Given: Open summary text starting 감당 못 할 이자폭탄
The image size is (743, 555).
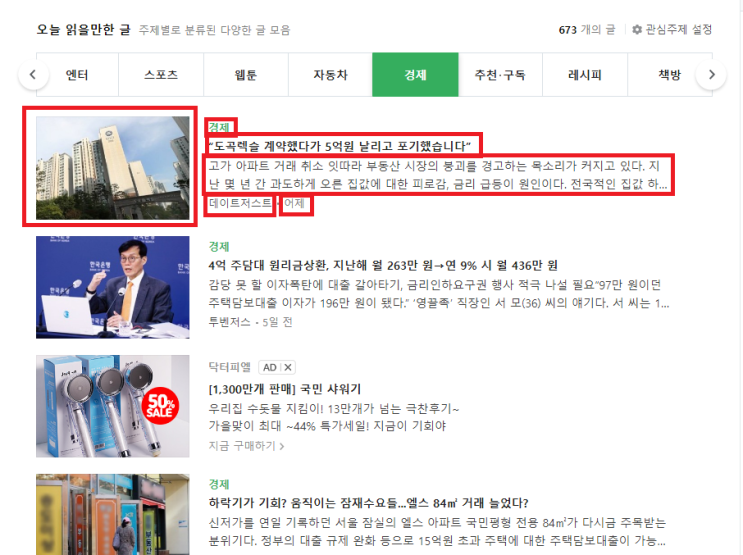Looking at the screenshot, I should pyautogui.click(x=439, y=294).
